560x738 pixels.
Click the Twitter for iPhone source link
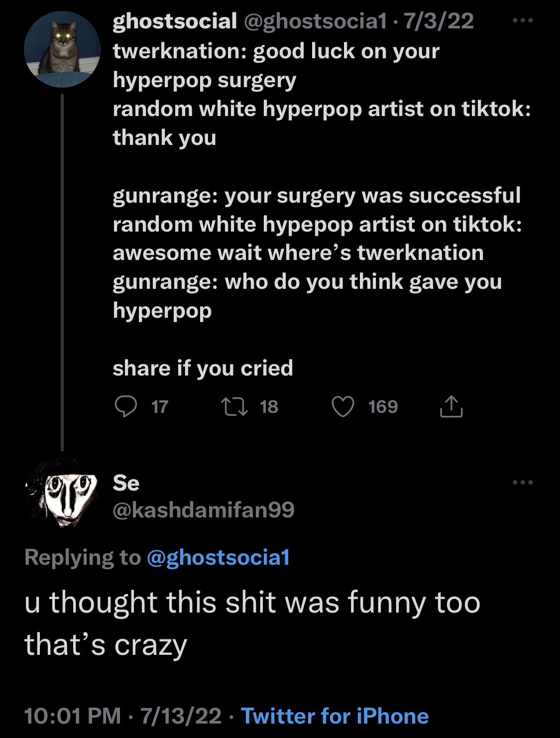(335, 716)
